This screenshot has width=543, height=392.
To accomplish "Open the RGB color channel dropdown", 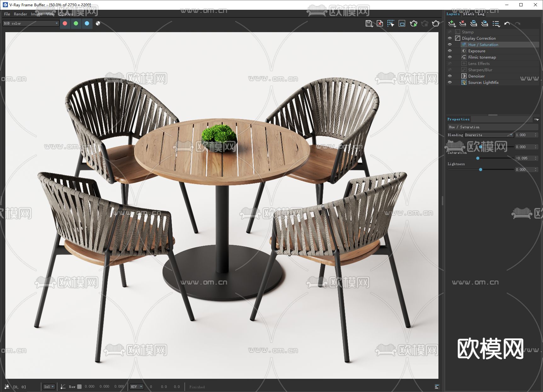I will 31,23.
